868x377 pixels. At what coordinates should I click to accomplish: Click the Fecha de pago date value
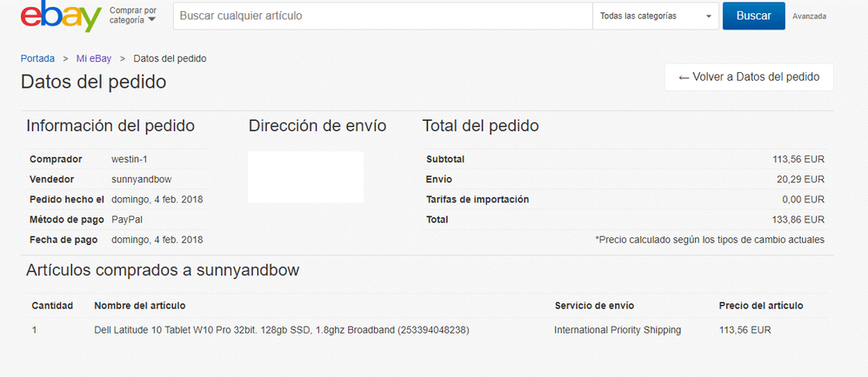click(157, 240)
